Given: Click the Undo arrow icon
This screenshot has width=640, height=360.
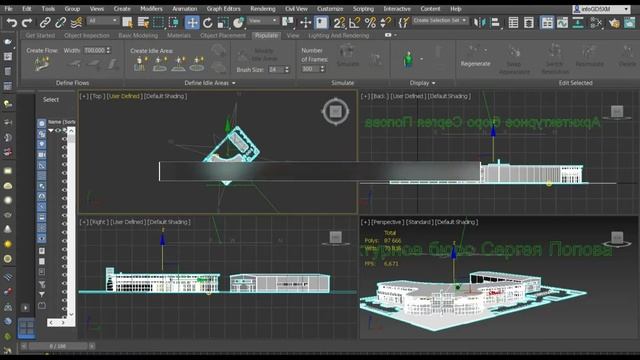Looking at the screenshot, I should (x=11, y=22).
